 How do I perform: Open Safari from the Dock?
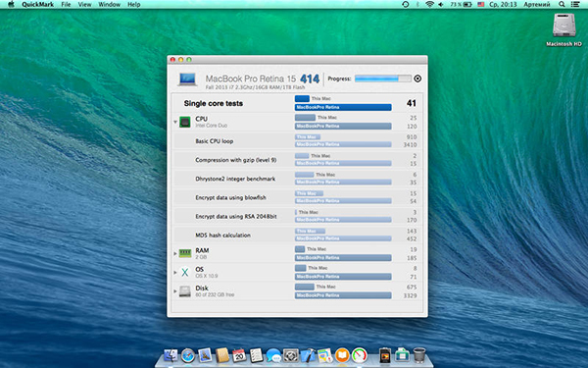[188, 355]
